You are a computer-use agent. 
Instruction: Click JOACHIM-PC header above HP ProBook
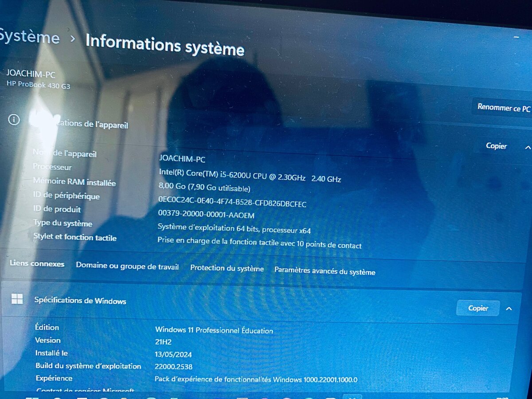tap(31, 74)
